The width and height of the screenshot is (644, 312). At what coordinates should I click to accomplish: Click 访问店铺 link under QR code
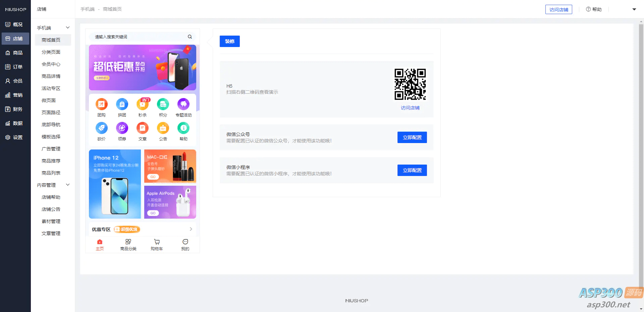[x=410, y=108]
